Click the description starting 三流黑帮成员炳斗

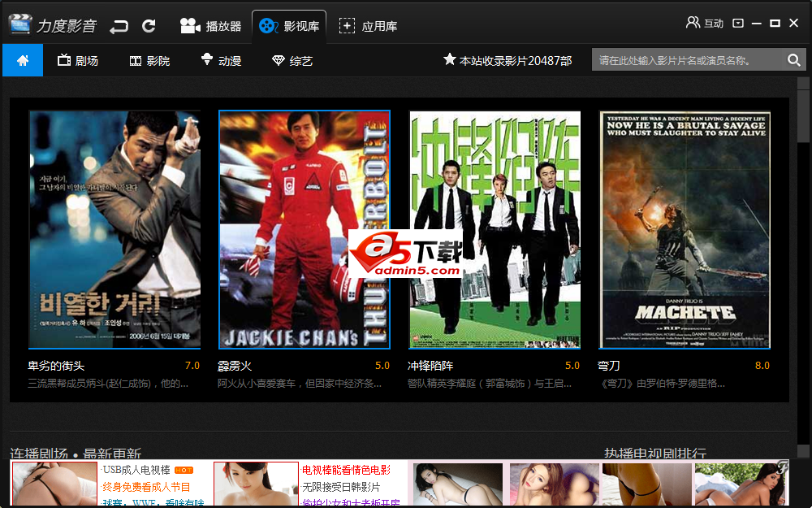(x=108, y=384)
